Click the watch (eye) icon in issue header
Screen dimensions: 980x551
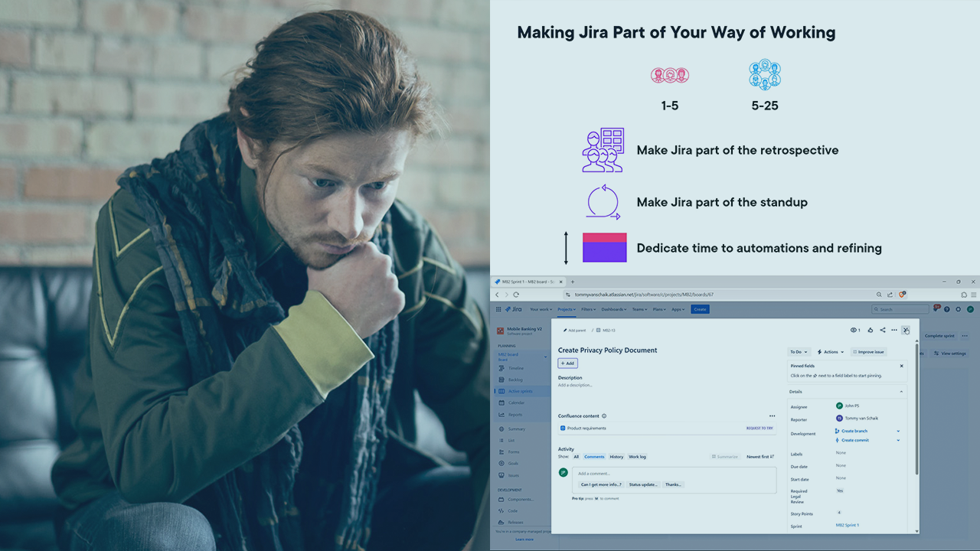[854, 331]
